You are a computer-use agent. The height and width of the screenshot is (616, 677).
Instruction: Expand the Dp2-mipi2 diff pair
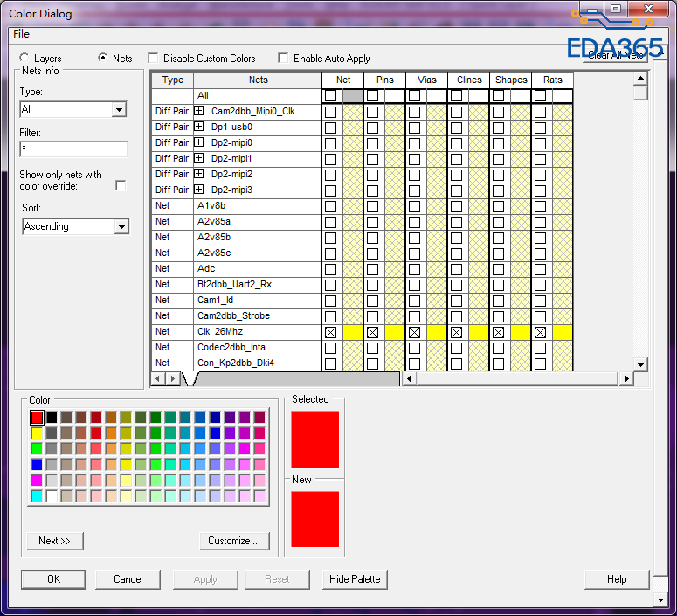(198, 174)
